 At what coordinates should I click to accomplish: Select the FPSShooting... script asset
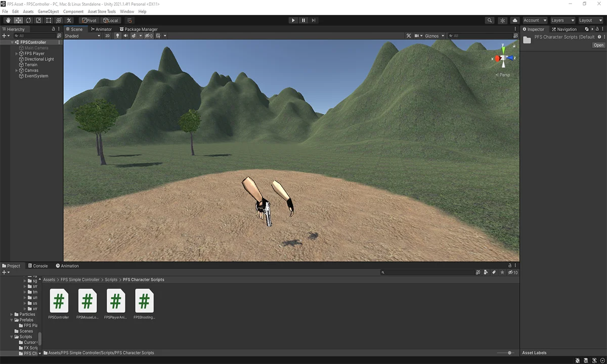[x=144, y=304]
